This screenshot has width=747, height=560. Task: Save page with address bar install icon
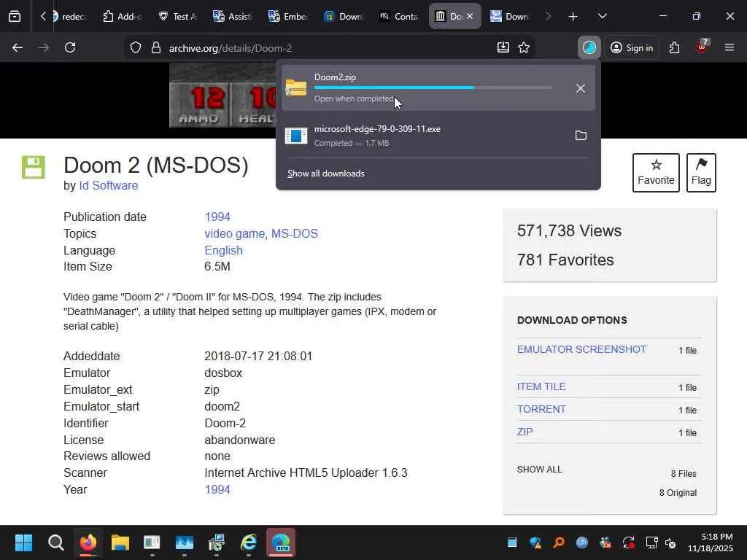503,47
